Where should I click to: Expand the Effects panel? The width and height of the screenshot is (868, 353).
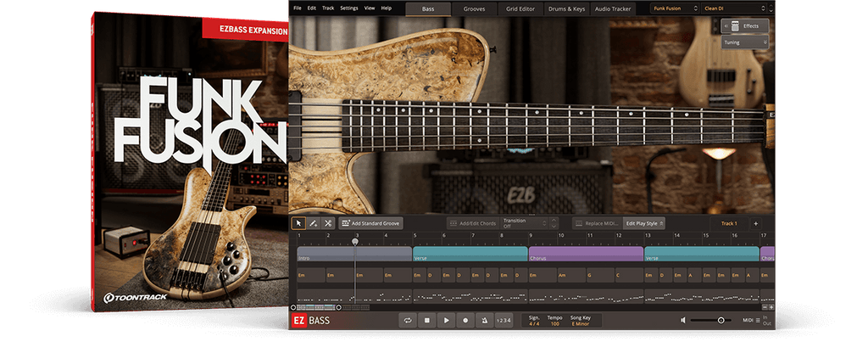pyautogui.click(x=744, y=26)
